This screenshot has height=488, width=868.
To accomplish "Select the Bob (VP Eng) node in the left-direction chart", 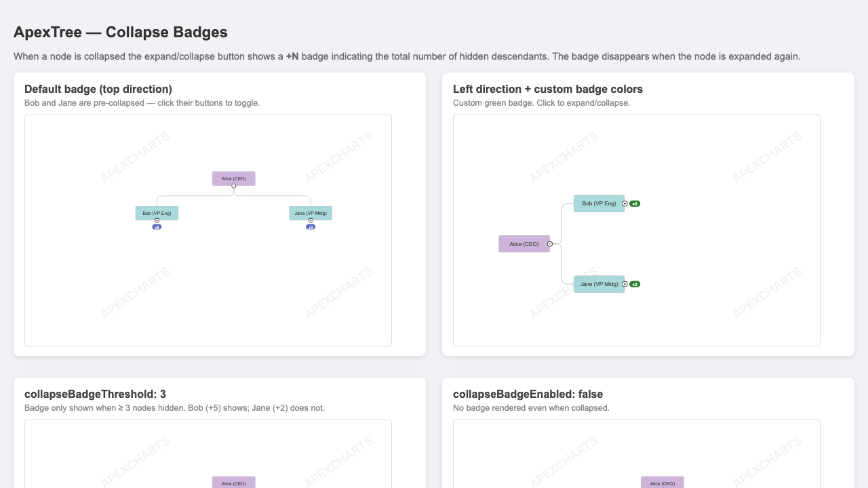I will tap(599, 203).
